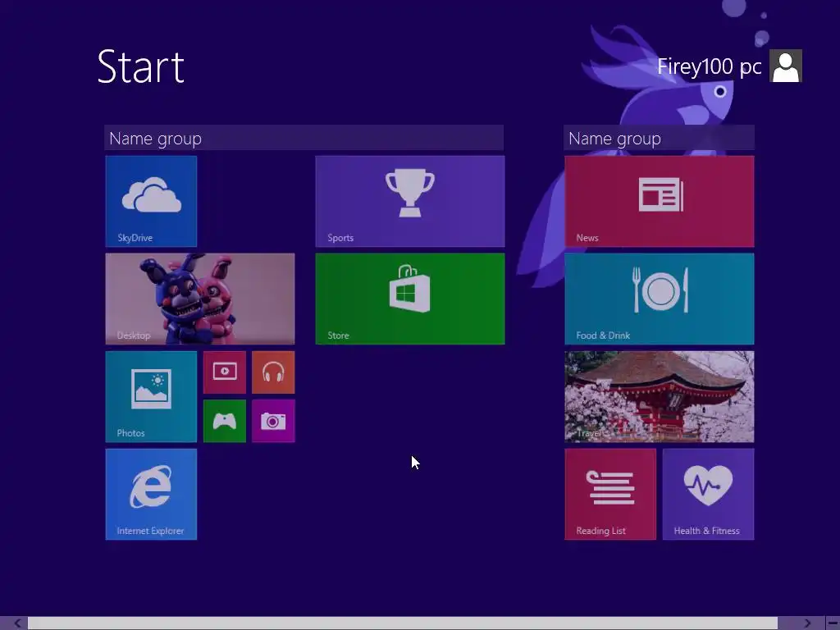Open the Video small tile

225,372
